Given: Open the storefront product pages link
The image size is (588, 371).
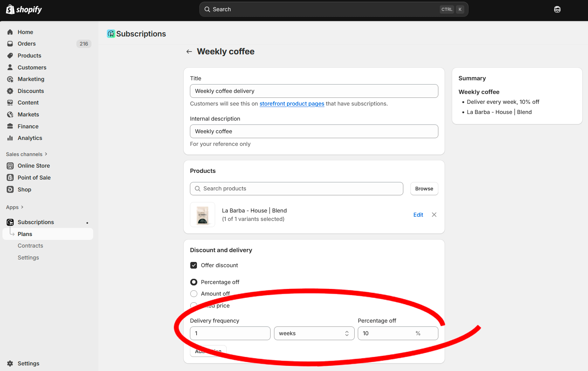Looking at the screenshot, I should tap(292, 103).
